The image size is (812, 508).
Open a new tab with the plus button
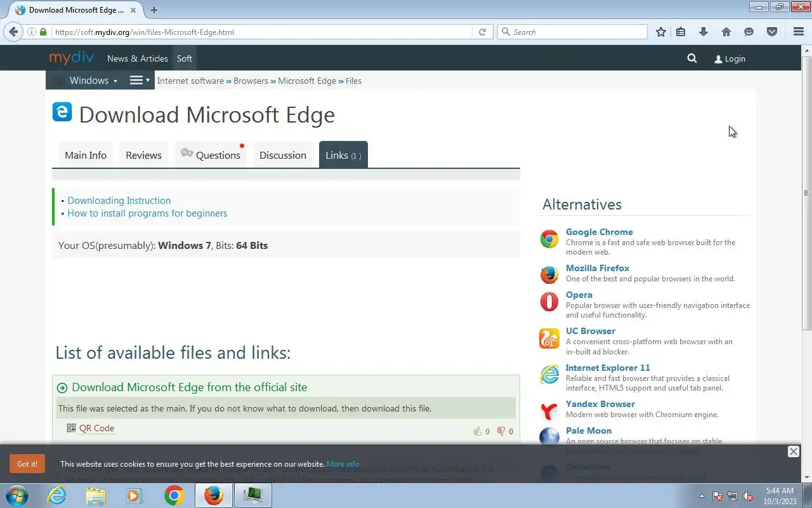point(154,10)
